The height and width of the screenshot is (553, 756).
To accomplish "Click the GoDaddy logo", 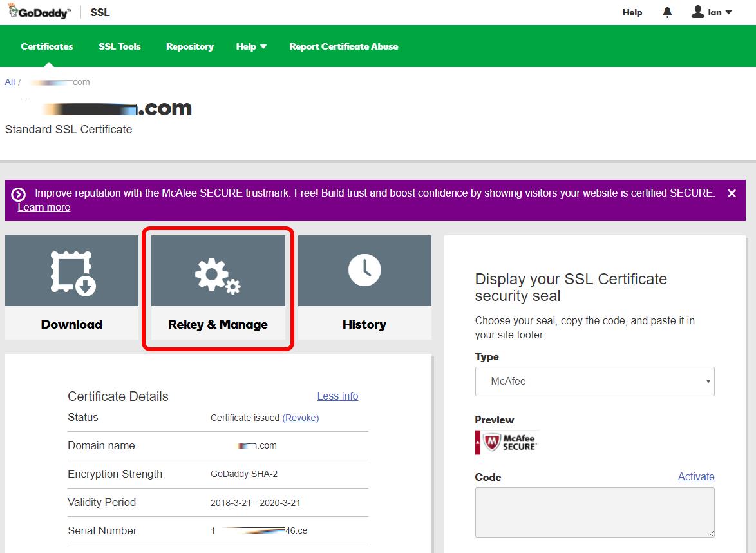I will 40,12.
